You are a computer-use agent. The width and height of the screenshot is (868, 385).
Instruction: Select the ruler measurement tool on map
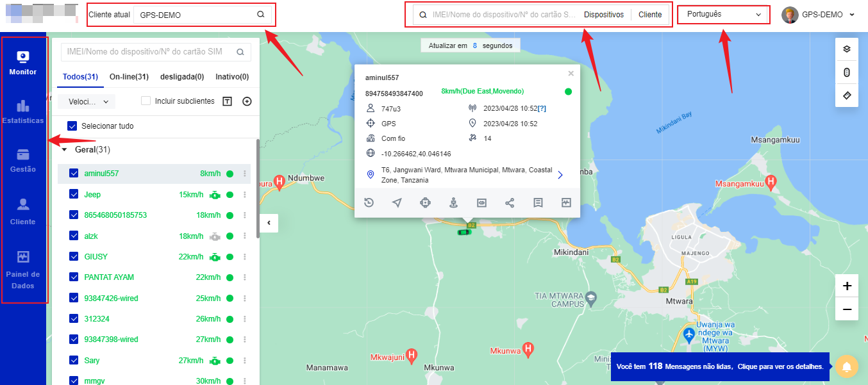click(846, 95)
